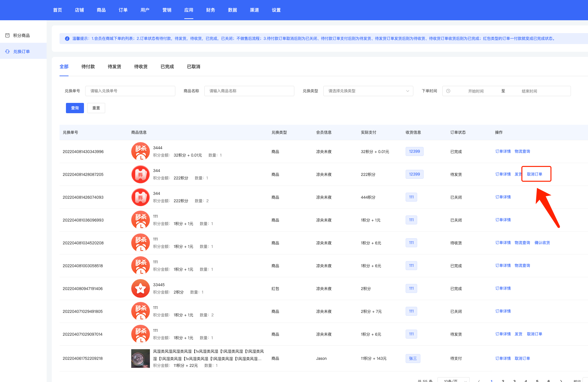Click the 重置 button
Viewport: 588px width, 382px height.
tap(96, 108)
